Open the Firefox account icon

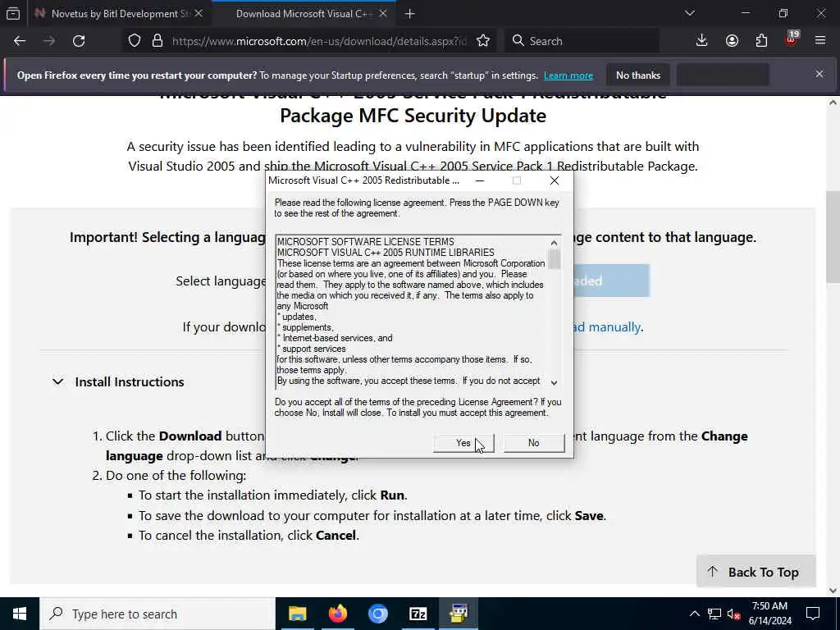[732, 41]
